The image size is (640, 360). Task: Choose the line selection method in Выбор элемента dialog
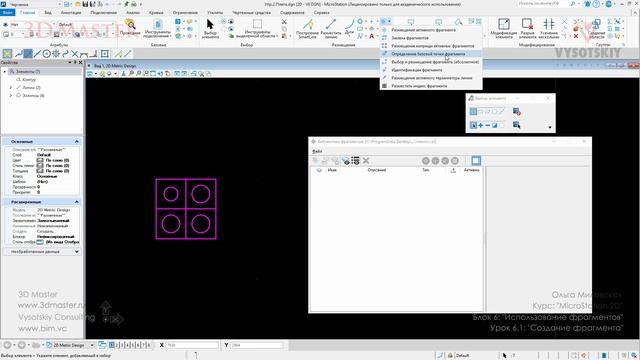click(501, 111)
